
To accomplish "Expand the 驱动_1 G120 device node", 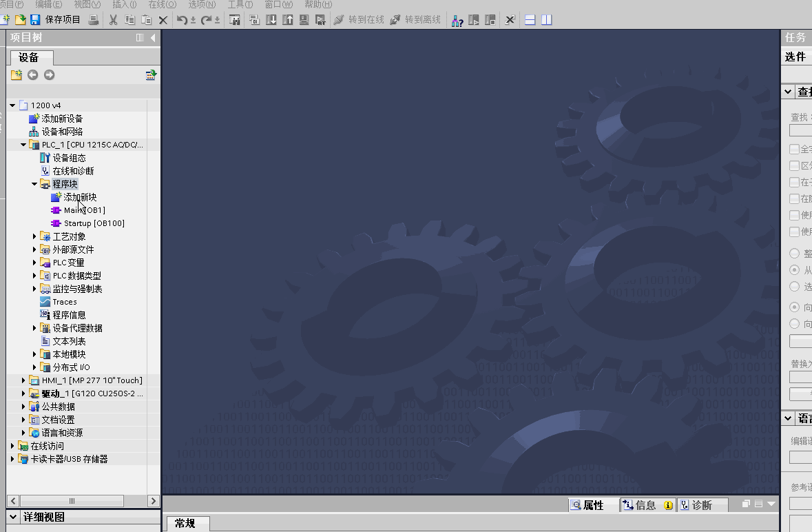I will click(x=23, y=393).
